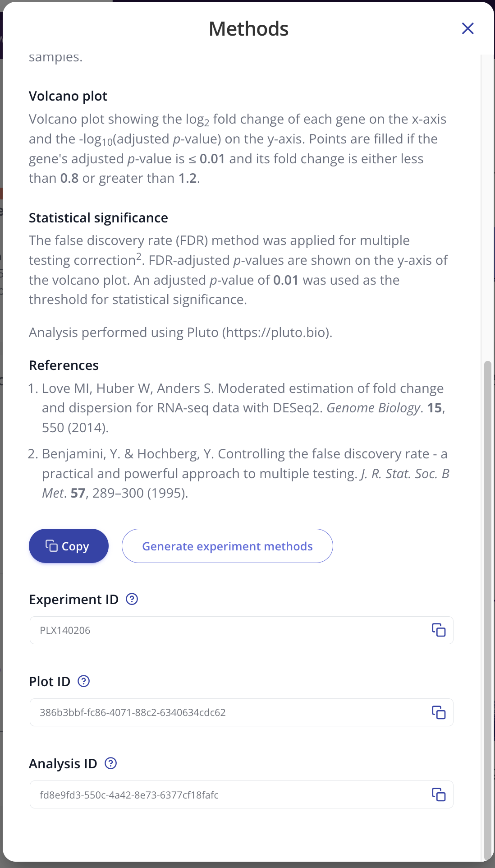Click the Volcano plot heading
Screen dimensions: 495x868
click(x=68, y=96)
